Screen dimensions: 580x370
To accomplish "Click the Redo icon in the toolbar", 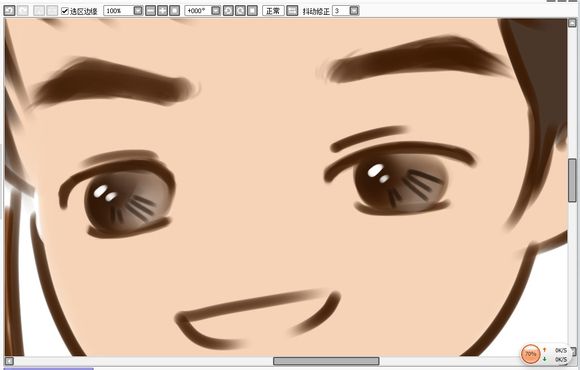I will coord(23,10).
